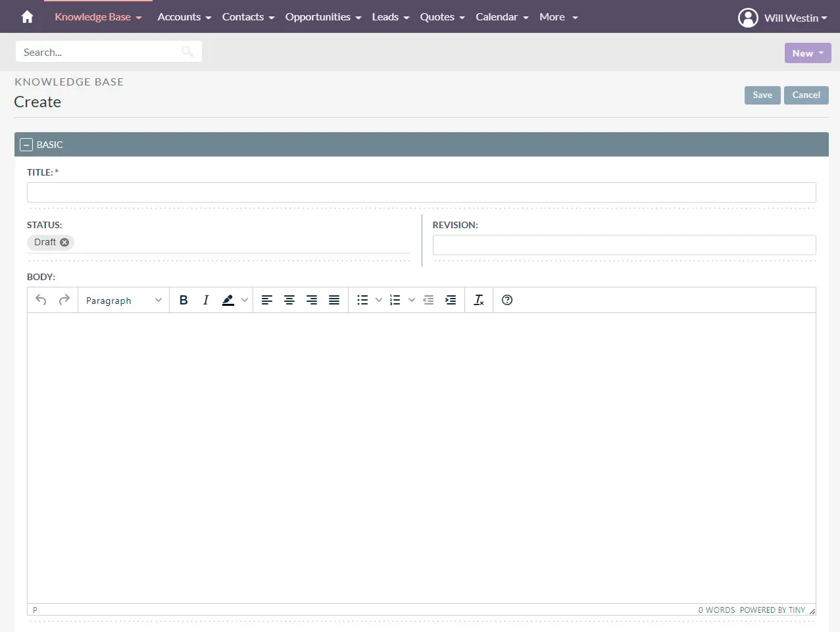Image resolution: width=840 pixels, height=632 pixels.
Task: Open the editor help dialog
Action: (x=507, y=300)
